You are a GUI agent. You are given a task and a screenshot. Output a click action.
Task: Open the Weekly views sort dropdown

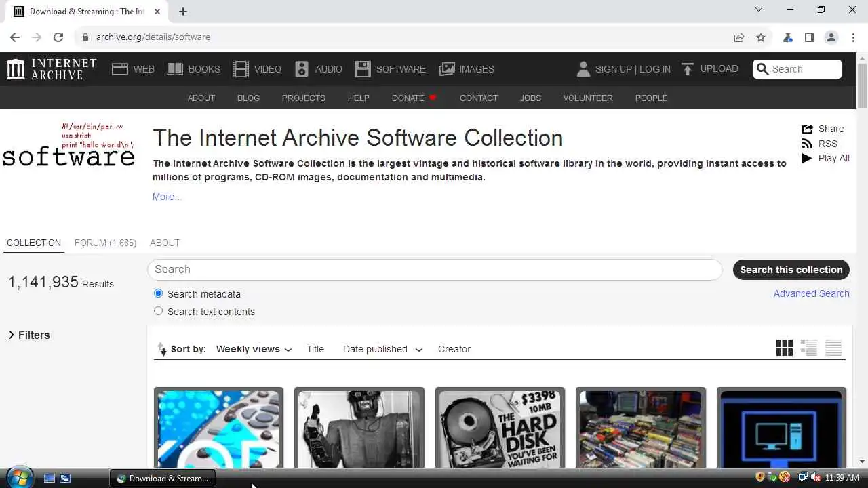[254, 349]
